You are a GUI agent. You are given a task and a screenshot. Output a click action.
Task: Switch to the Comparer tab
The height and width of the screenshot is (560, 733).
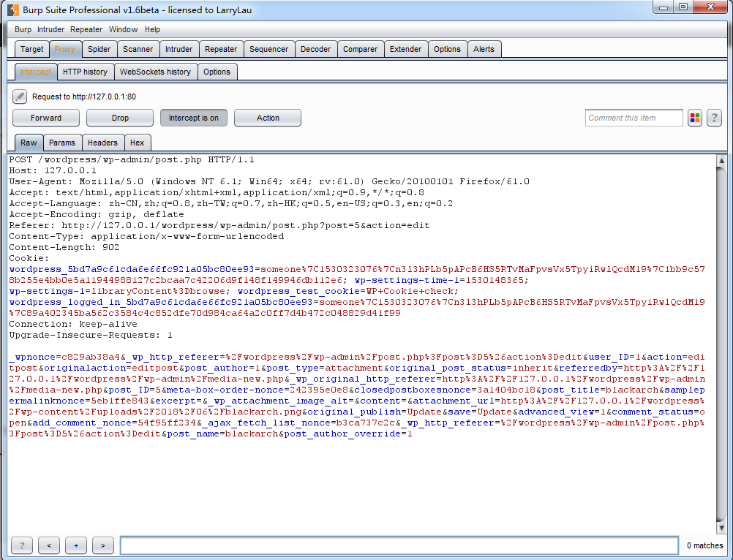click(360, 49)
